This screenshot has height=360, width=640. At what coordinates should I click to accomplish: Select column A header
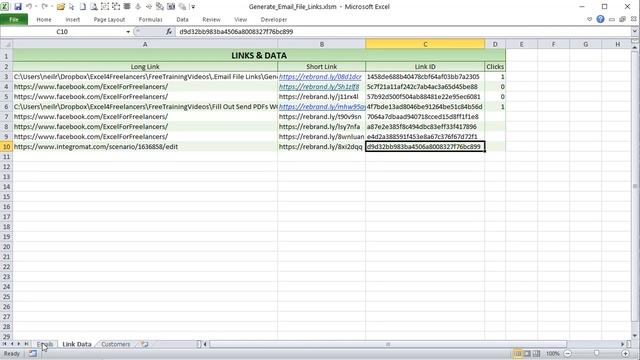coord(145,44)
